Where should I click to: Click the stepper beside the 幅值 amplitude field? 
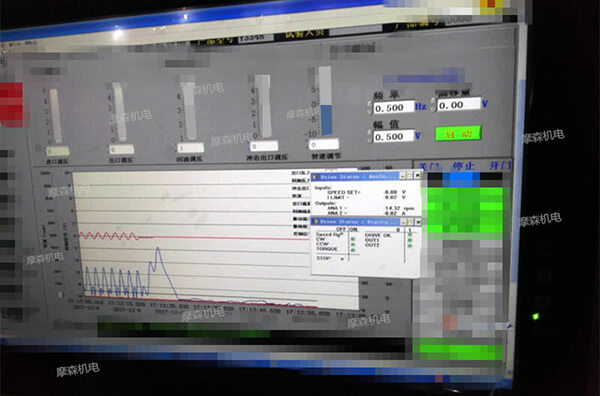tap(370, 137)
